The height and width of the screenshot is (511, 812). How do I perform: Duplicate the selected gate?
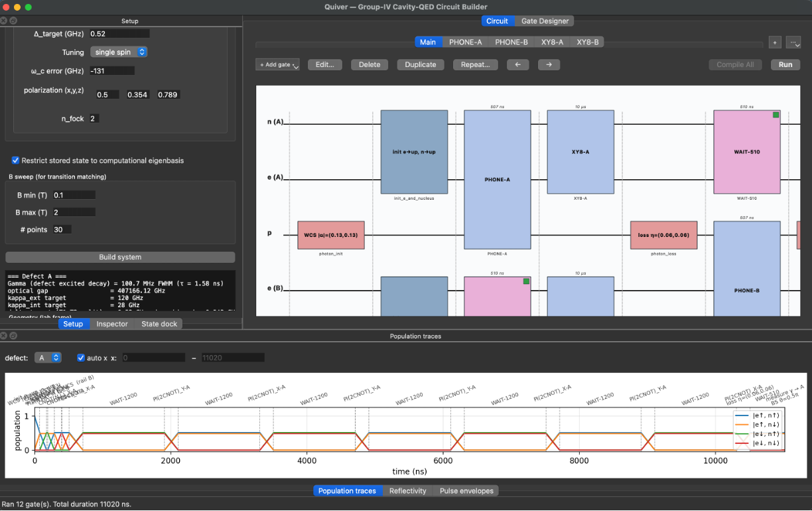[421, 64]
